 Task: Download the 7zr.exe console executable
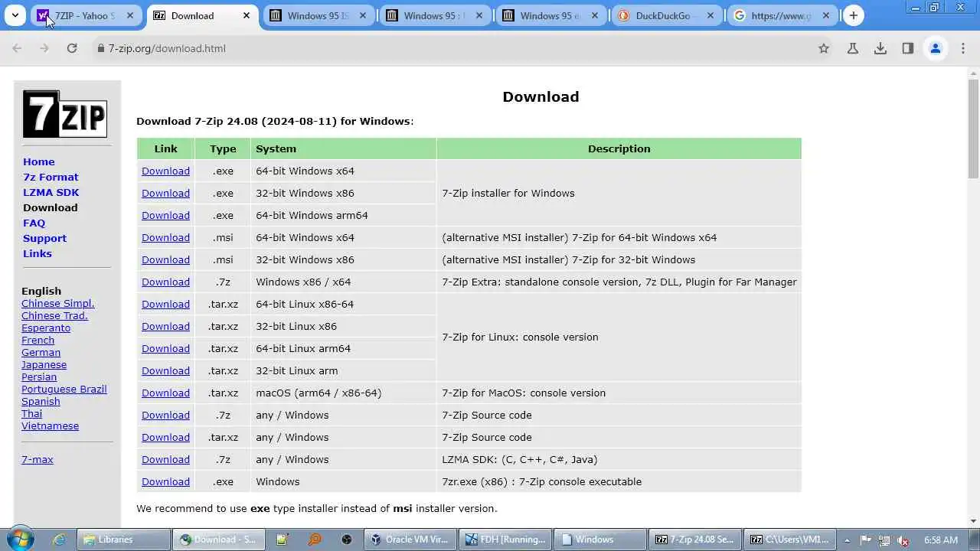click(x=165, y=481)
